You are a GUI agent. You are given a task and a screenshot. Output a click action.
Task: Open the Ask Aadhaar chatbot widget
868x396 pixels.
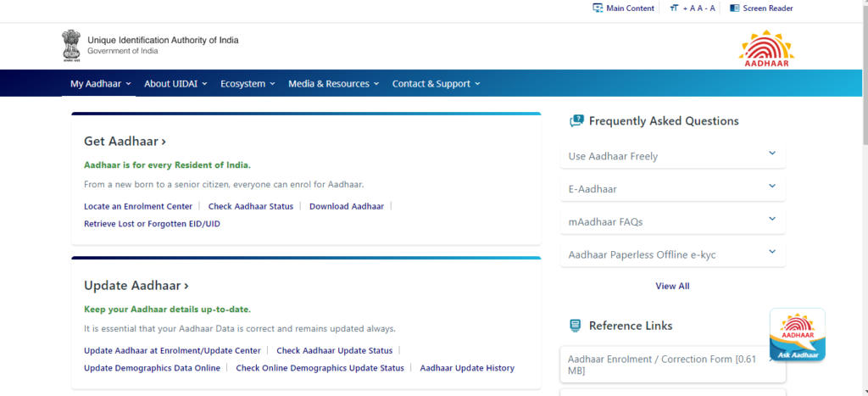797,335
